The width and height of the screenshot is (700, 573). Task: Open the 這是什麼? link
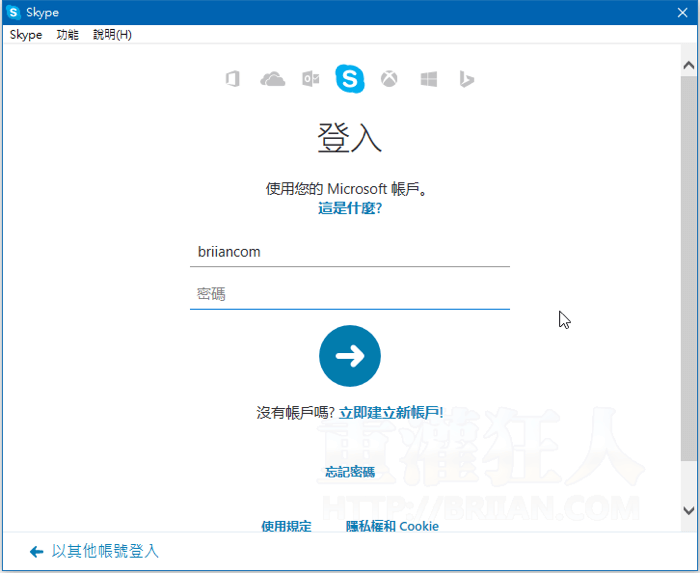(x=350, y=208)
